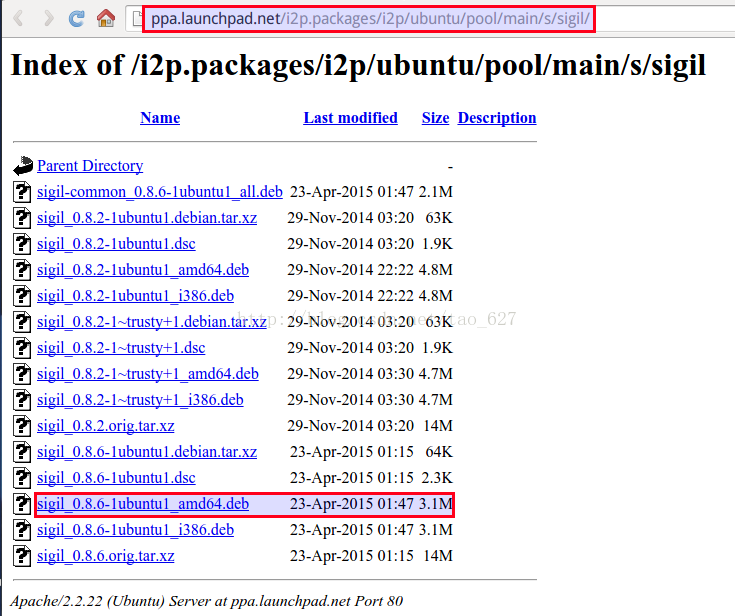The width and height of the screenshot is (735, 616).
Task: Click file icon beside sigil_0.8.2-1ubuntu1.debian.tar.xz
Action: (x=22, y=218)
